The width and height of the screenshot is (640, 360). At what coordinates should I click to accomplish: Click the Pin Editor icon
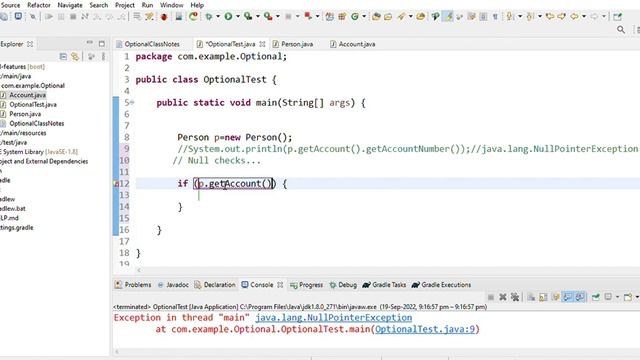pyautogui.click(x=617, y=16)
